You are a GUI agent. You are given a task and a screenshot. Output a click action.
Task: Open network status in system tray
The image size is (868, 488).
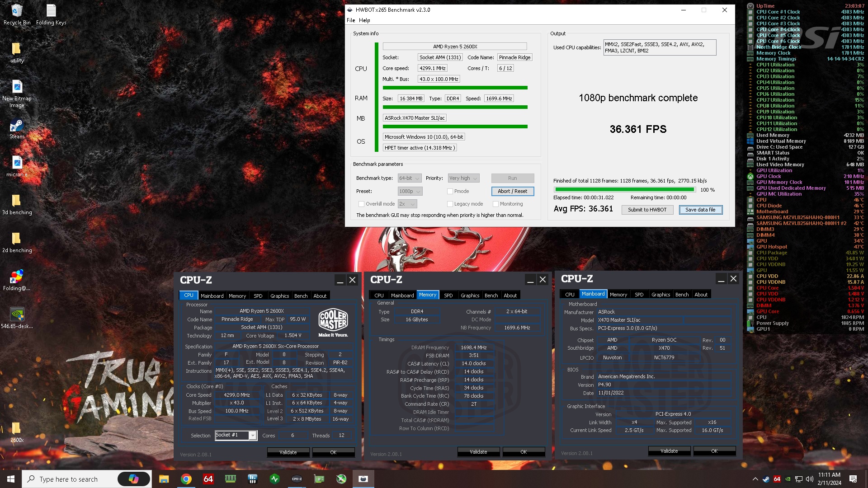(x=799, y=479)
